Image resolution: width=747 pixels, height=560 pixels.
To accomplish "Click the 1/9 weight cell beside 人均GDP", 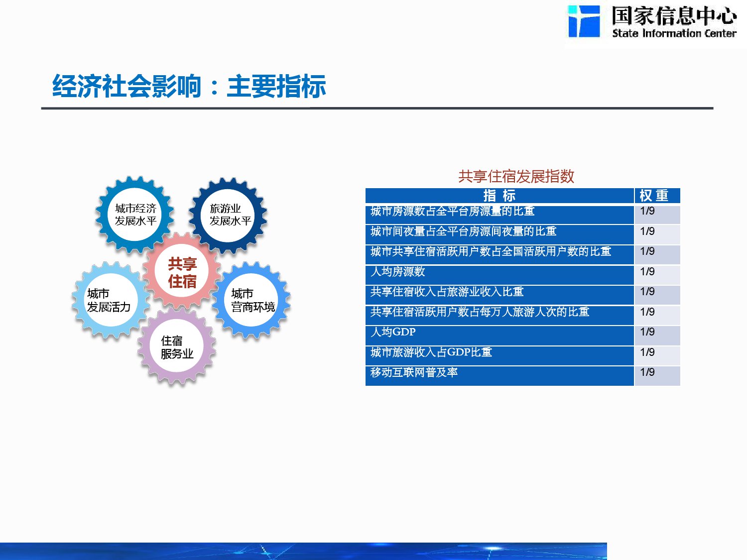I will click(x=657, y=335).
